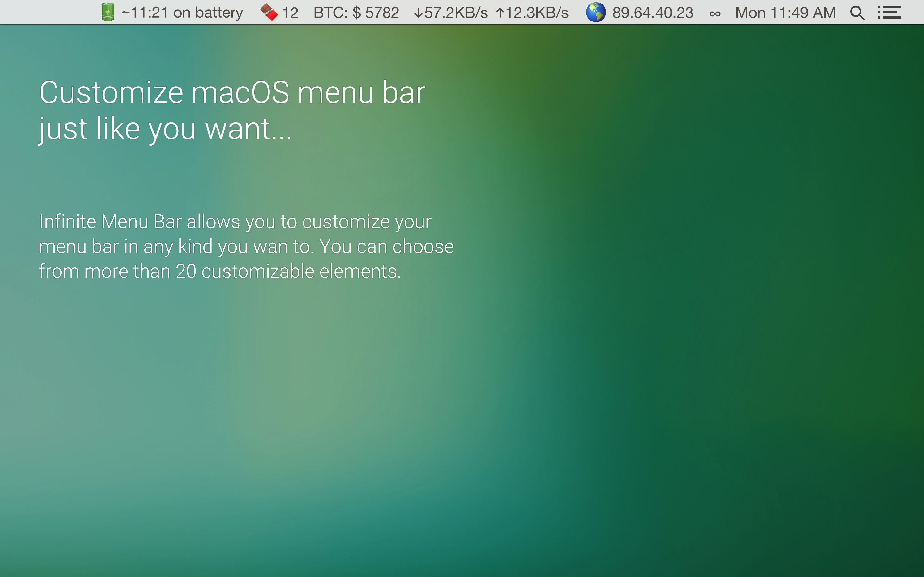
Task: Select the globe network icon
Action: pyautogui.click(x=596, y=12)
